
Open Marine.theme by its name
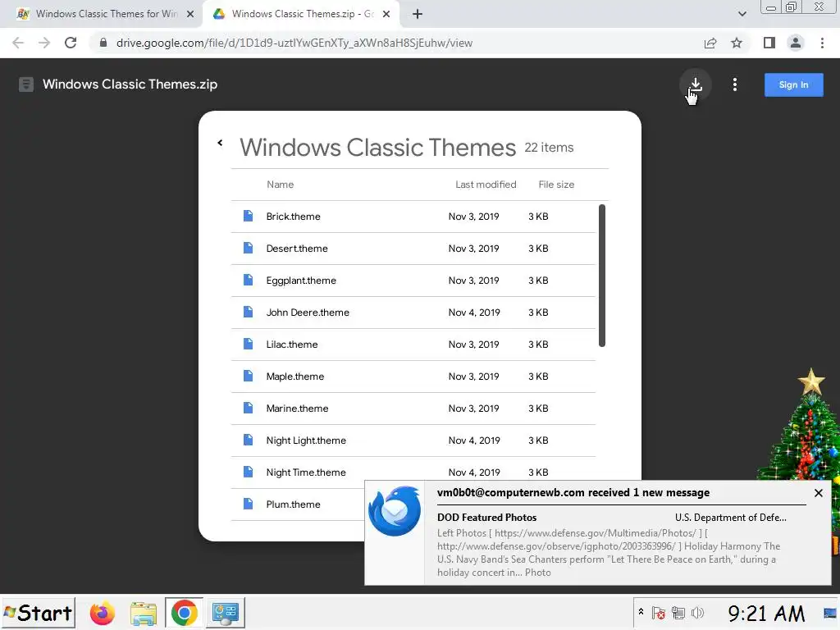[x=297, y=409]
